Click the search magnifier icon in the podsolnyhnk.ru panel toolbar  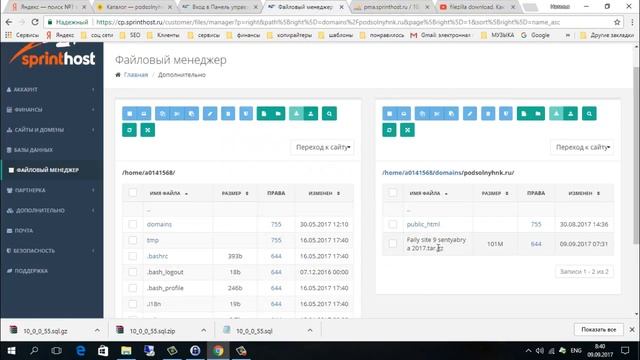[589, 113]
